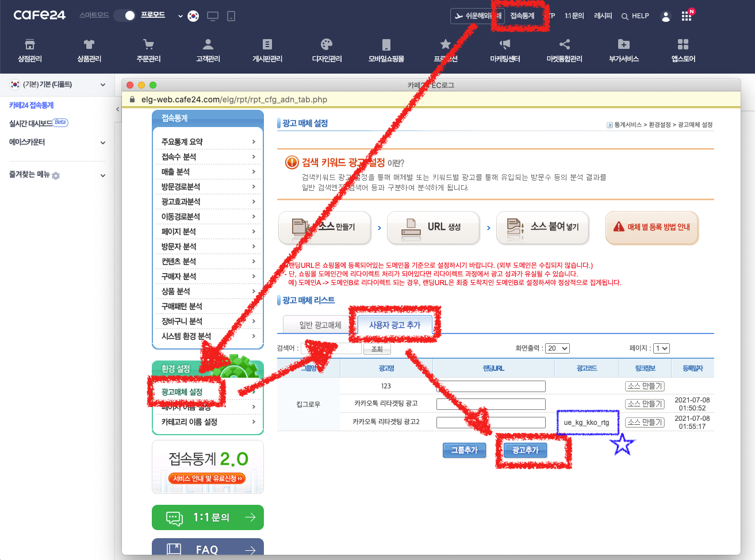Open the 페이지 number dropdown

pos(661,348)
